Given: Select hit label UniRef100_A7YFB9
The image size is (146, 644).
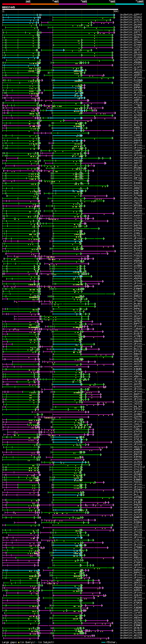Looking at the screenshot, I should (x=131, y=251).
